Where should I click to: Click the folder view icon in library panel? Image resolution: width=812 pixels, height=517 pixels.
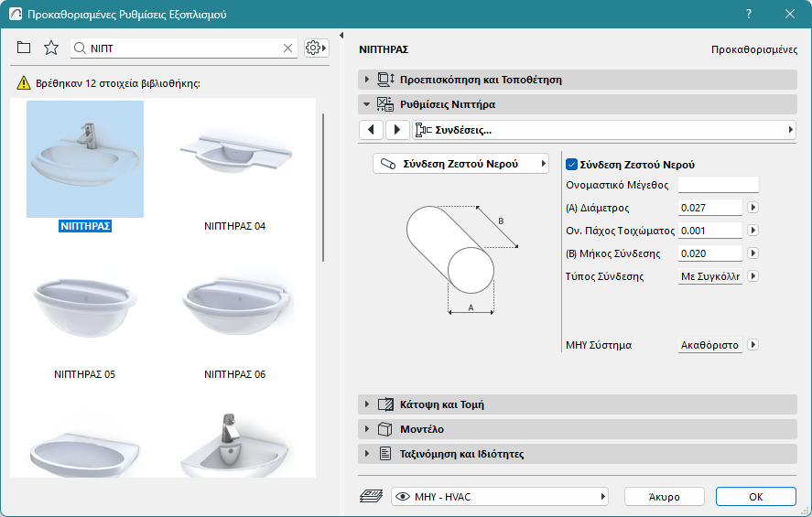pos(24,48)
